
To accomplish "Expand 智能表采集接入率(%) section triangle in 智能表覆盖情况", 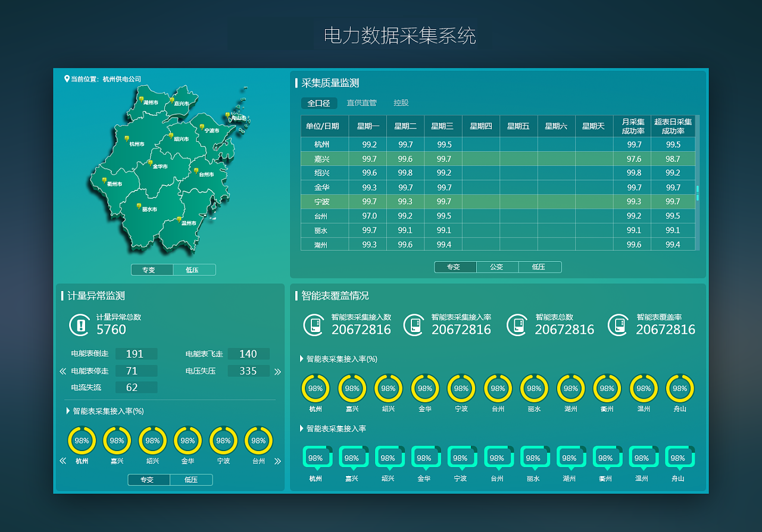I will 301,359.
